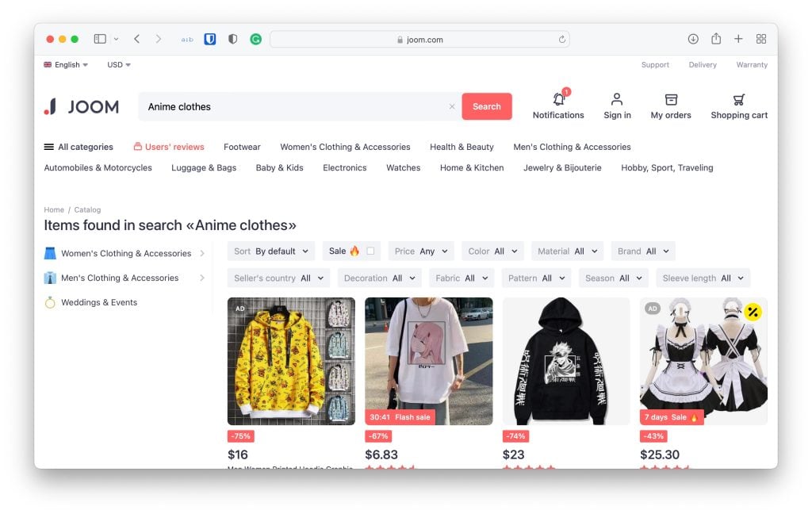The image size is (812, 514).
Task: Open the Material All dropdown
Action: point(567,251)
